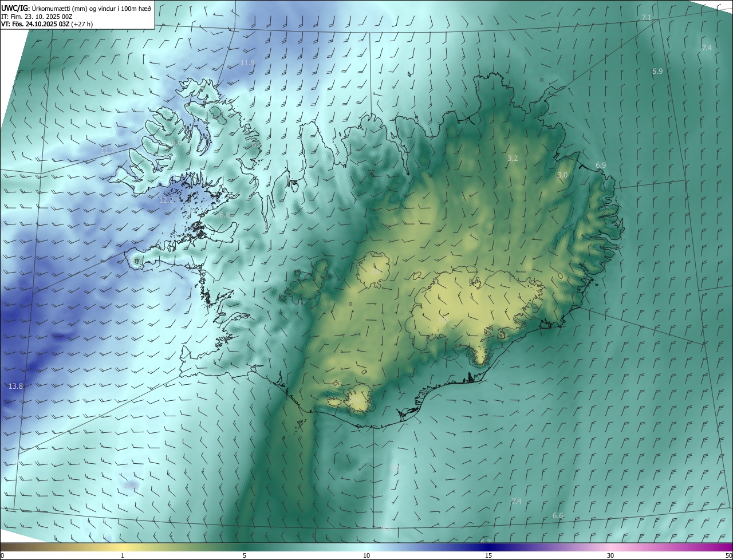This screenshot has height=560, width=733.
Task: Select the colour scale tick label 50
Action: click(728, 555)
